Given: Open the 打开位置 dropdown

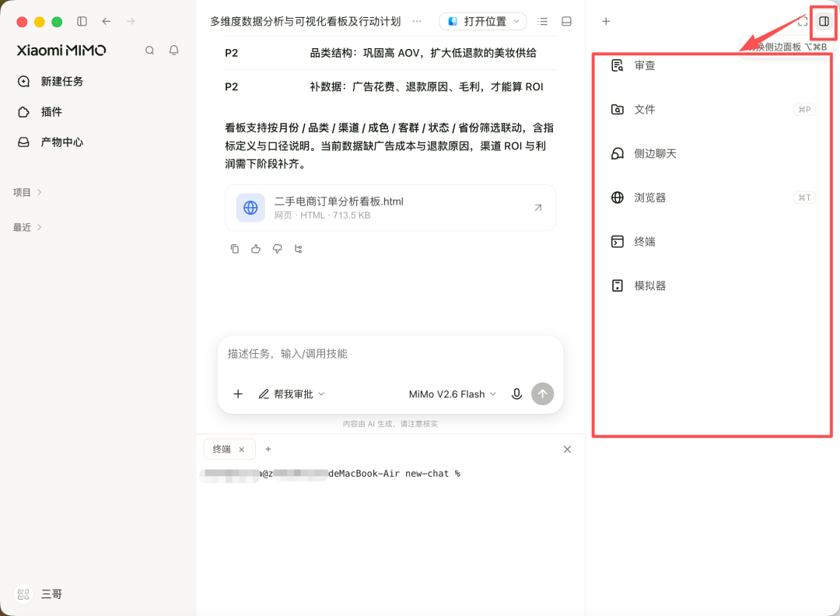Looking at the screenshot, I should [483, 22].
